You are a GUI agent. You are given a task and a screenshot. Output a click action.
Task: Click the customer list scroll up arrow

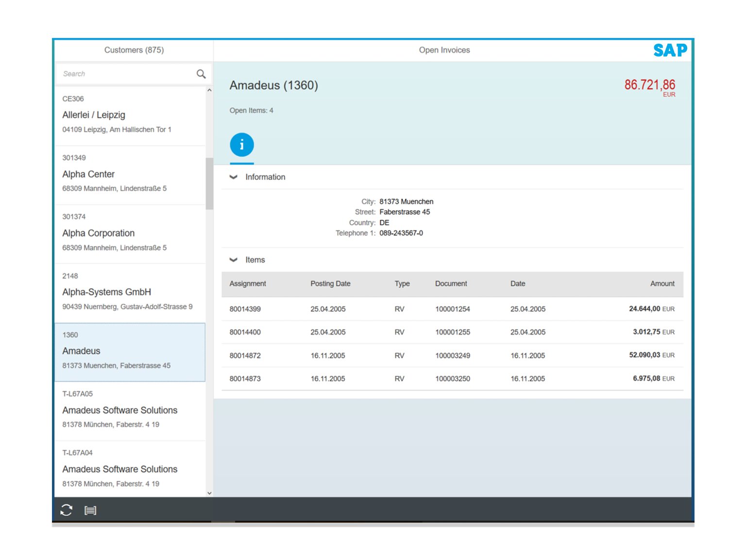coord(209,90)
